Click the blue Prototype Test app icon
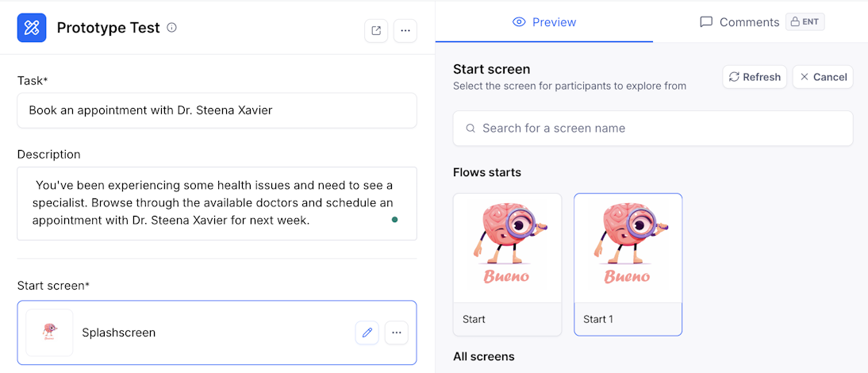The image size is (868, 373). tap(32, 28)
